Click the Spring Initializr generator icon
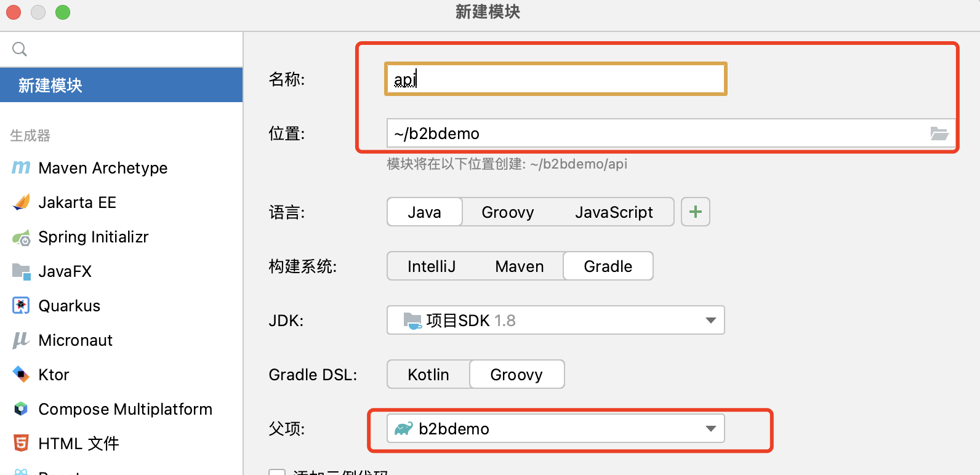The height and width of the screenshot is (475, 980). click(21, 237)
